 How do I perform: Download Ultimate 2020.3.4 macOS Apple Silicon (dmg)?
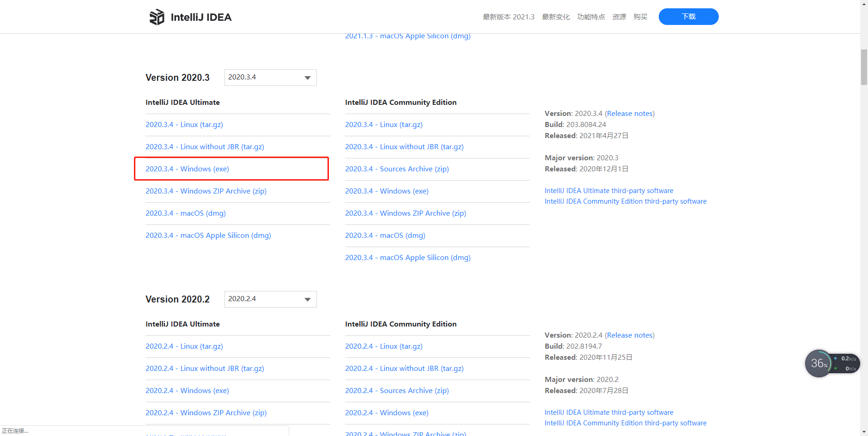(x=208, y=236)
